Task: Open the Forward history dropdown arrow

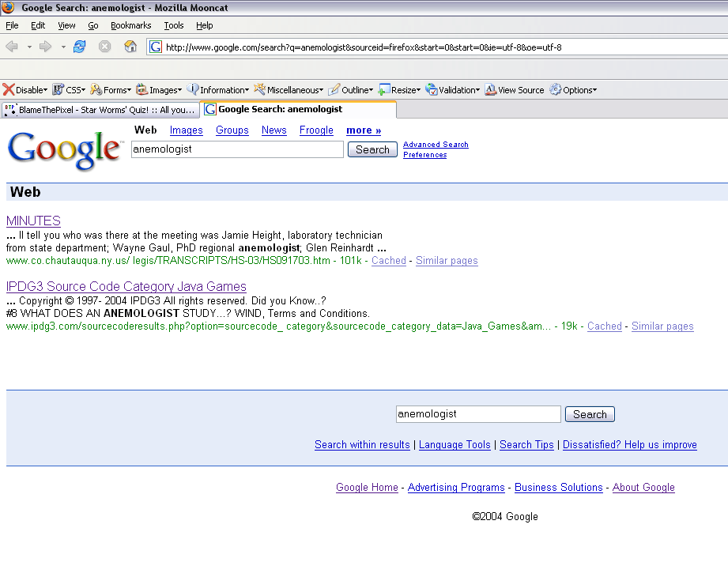Action: tap(63, 47)
